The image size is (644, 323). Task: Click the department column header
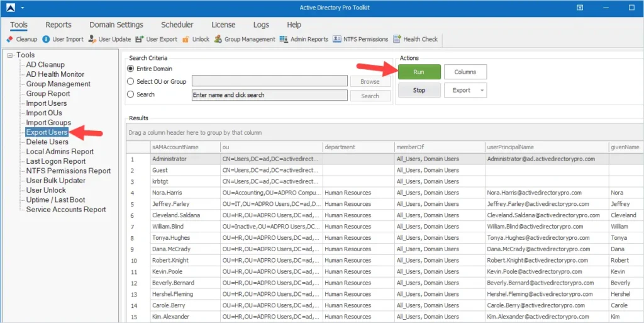[358, 147]
